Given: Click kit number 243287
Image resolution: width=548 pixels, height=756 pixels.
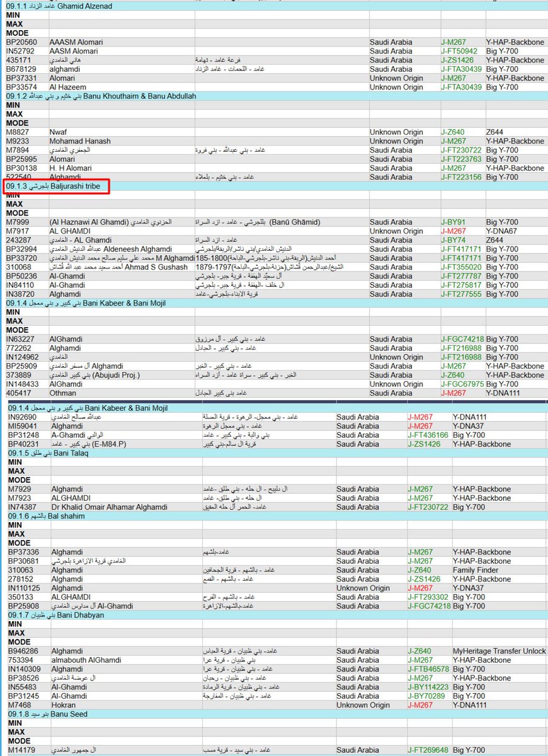Looking at the screenshot, I should 19,240.
